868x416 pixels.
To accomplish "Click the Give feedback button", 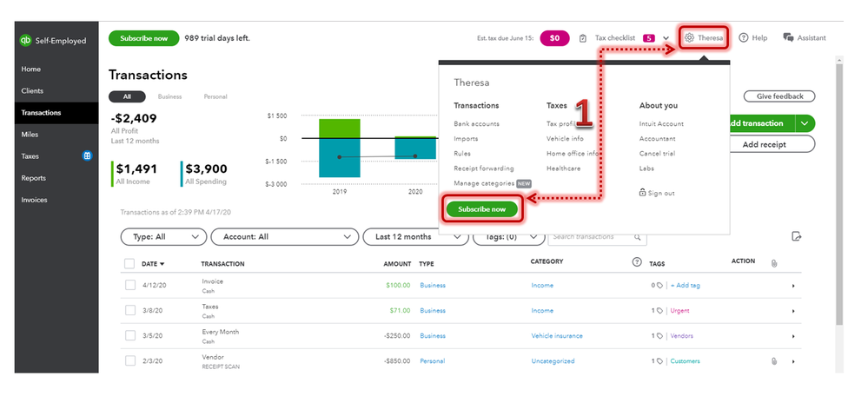I will click(x=779, y=96).
